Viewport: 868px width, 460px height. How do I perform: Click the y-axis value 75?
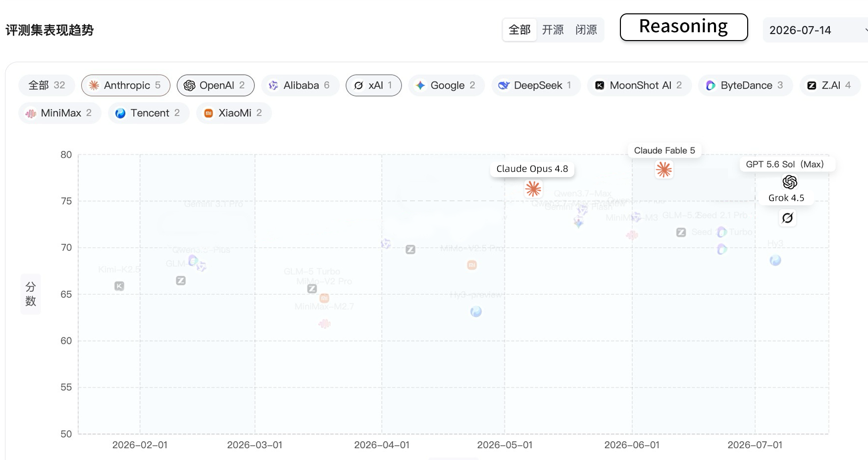66,201
